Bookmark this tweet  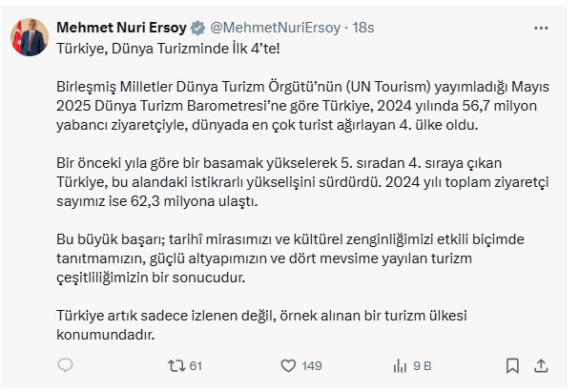coord(510,364)
